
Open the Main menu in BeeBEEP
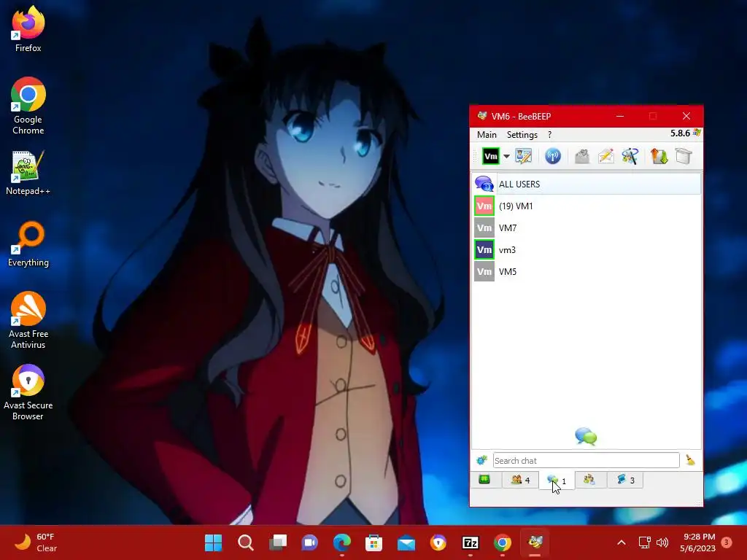tap(487, 135)
